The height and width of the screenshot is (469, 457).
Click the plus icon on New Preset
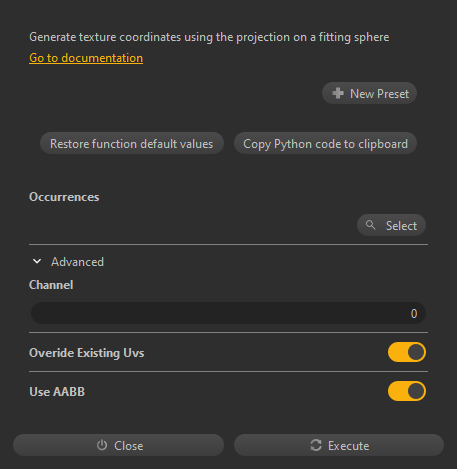coord(338,93)
